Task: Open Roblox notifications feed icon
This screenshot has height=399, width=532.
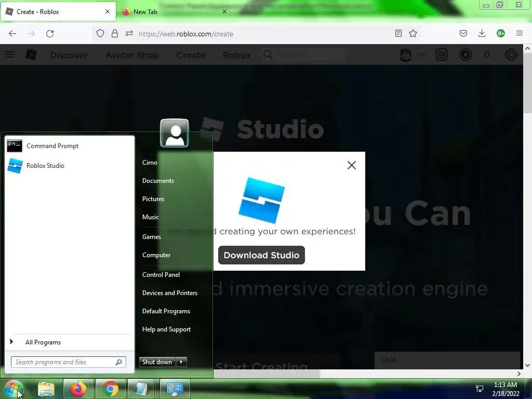Action: click(x=442, y=55)
